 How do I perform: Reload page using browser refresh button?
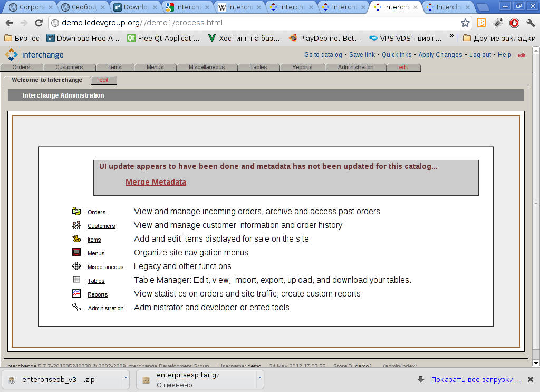pyautogui.click(x=38, y=23)
